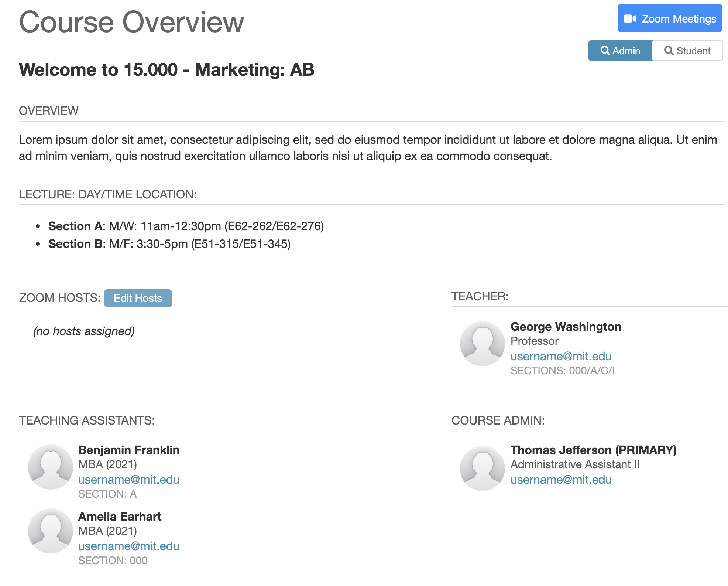Click the Course Overview page title
This screenshot has height=586, width=728.
(x=131, y=22)
